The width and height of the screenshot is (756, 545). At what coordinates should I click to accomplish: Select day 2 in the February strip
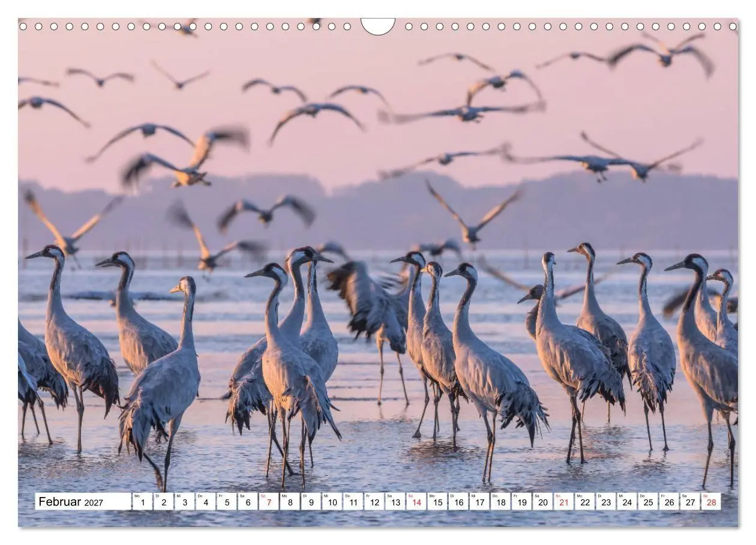pos(163,502)
